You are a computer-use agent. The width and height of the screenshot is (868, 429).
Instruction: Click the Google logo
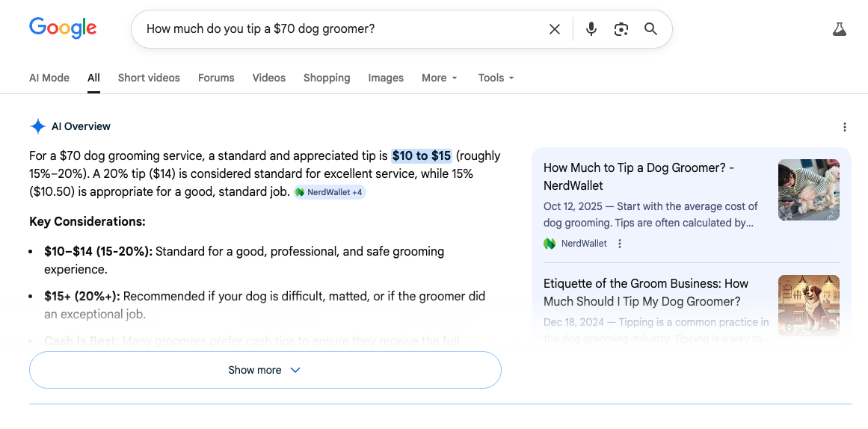point(63,28)
